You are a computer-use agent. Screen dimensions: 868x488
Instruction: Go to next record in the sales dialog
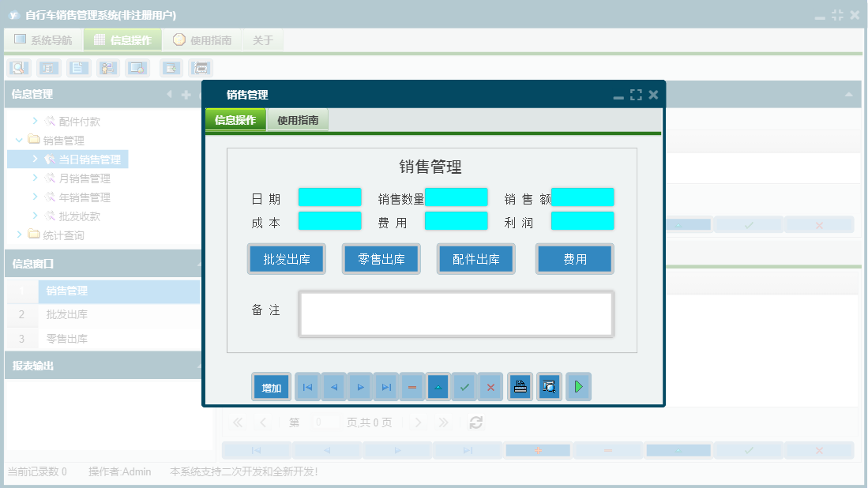coord(360,386)
